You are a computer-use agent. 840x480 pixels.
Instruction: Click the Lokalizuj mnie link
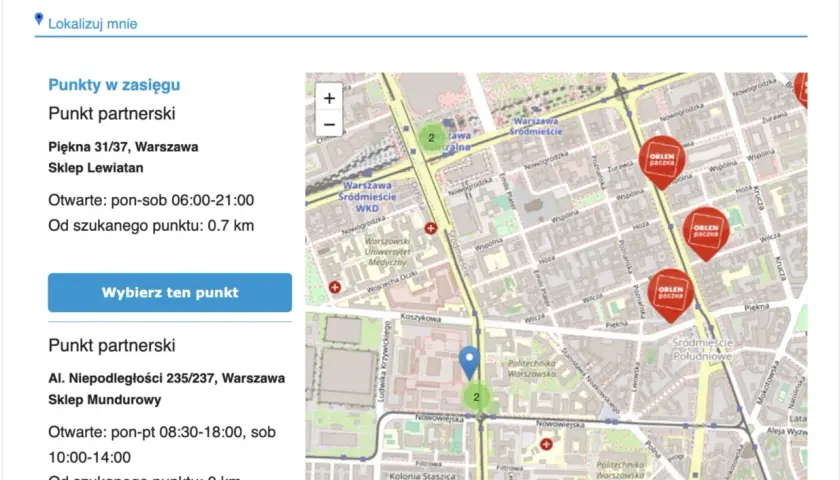[x=93, y=24]
